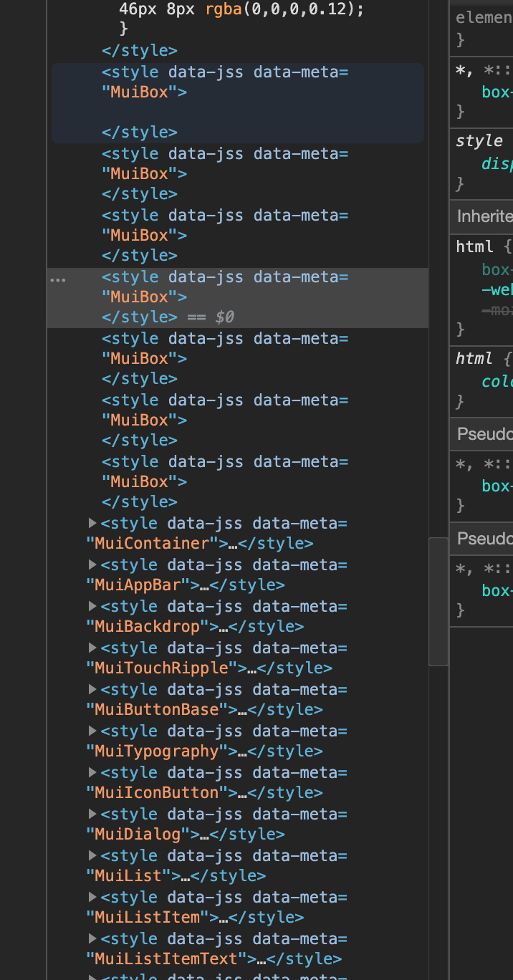The width and height of the screenshot is (513, 980).
Task: Expand the MuiTouchRipple style tag
Action: 92,648
